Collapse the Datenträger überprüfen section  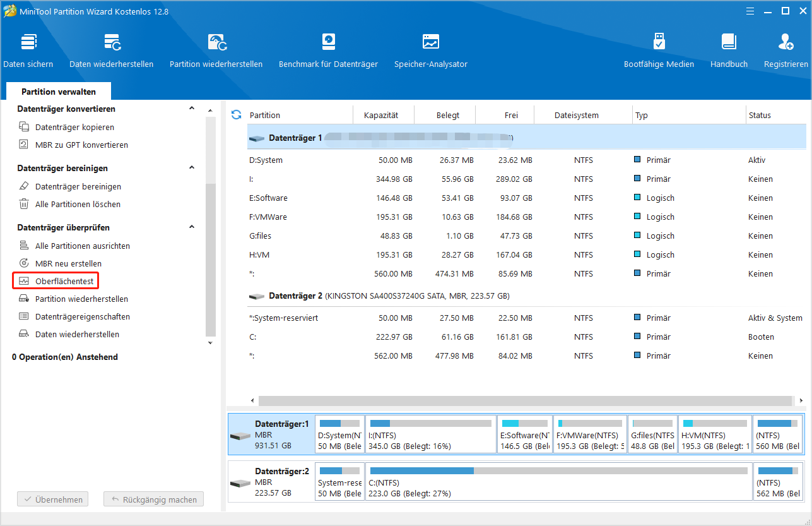pos(192,227)
